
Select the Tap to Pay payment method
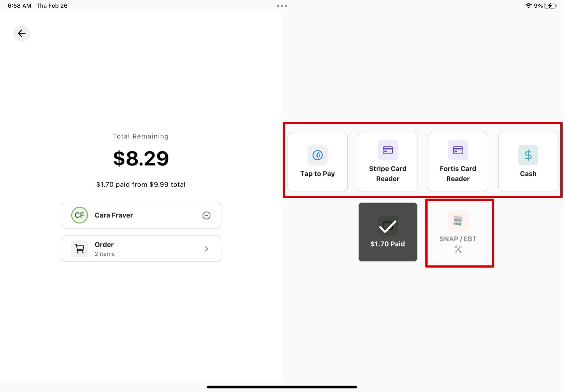tap(317, 162)
